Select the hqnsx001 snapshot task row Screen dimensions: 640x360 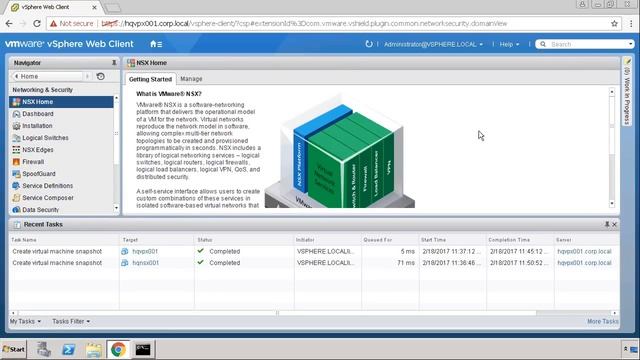313,263
